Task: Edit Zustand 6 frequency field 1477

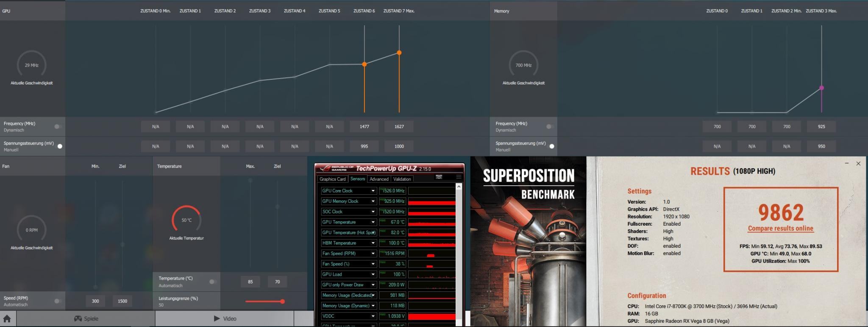Action: pos(364,126)
